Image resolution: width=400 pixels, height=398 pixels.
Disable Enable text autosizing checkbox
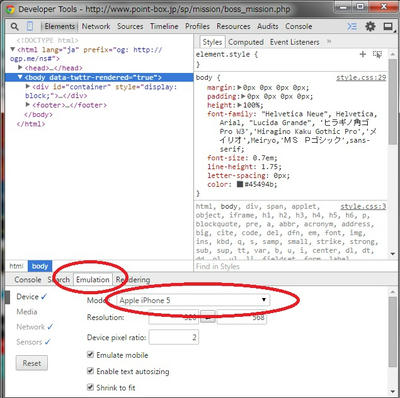pyautogui.click(x=90, y=371)
